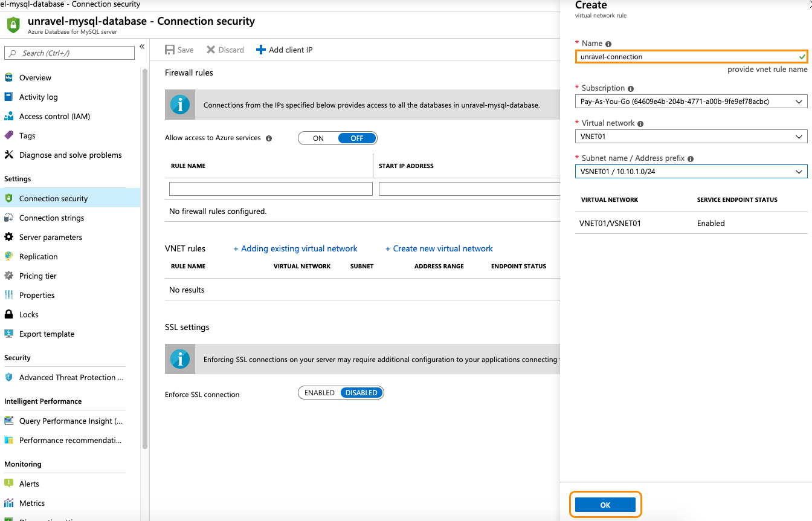Click the Access control (IAM) icon
This screenshot has height=521, width=812.
pyautogui.click(x=8, y=116)
